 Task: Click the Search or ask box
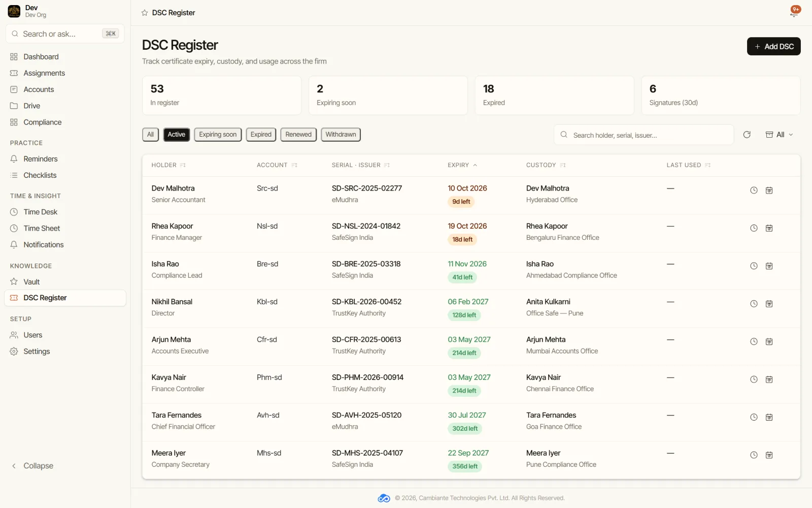65,34
